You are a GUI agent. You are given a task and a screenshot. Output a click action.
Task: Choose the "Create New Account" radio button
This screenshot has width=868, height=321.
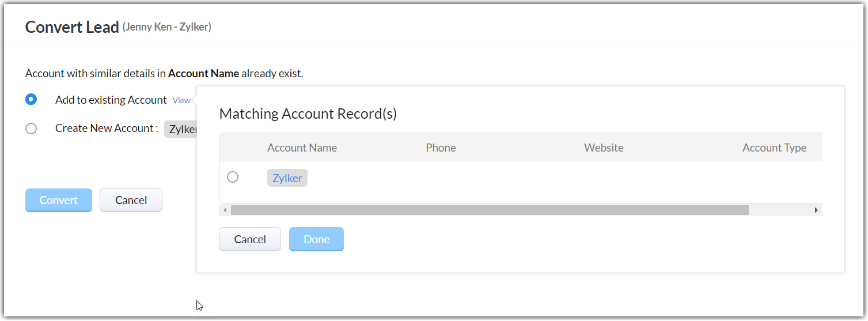31,129
